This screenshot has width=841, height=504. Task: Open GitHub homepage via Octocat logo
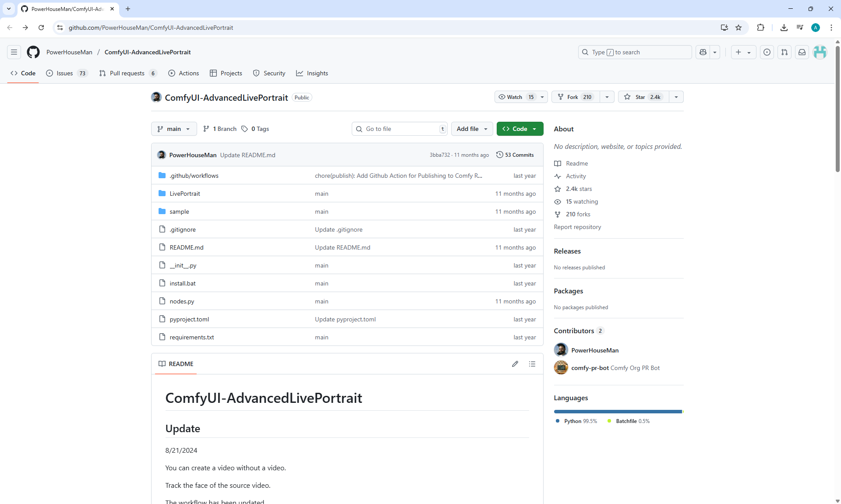point(33,52)
